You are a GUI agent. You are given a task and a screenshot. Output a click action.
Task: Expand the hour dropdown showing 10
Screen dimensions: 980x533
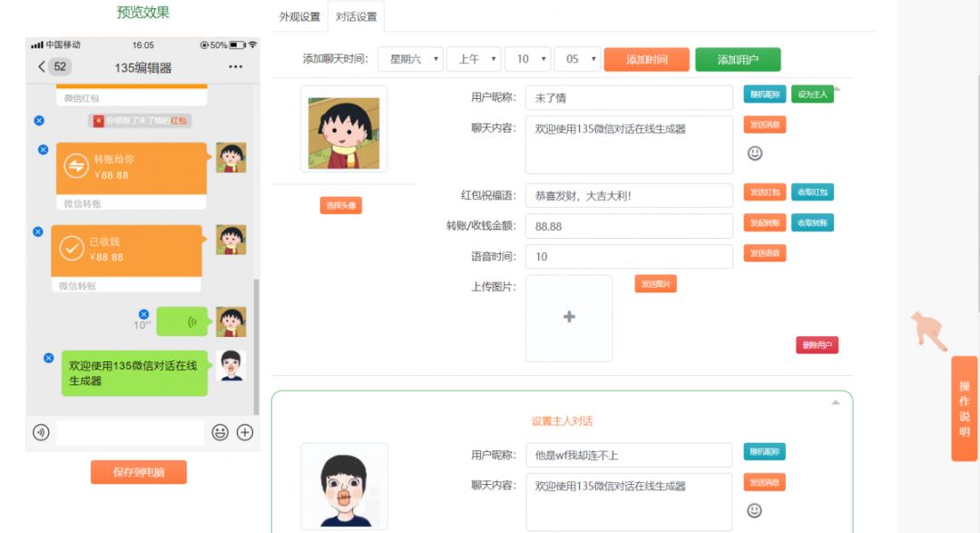[527, 59]
